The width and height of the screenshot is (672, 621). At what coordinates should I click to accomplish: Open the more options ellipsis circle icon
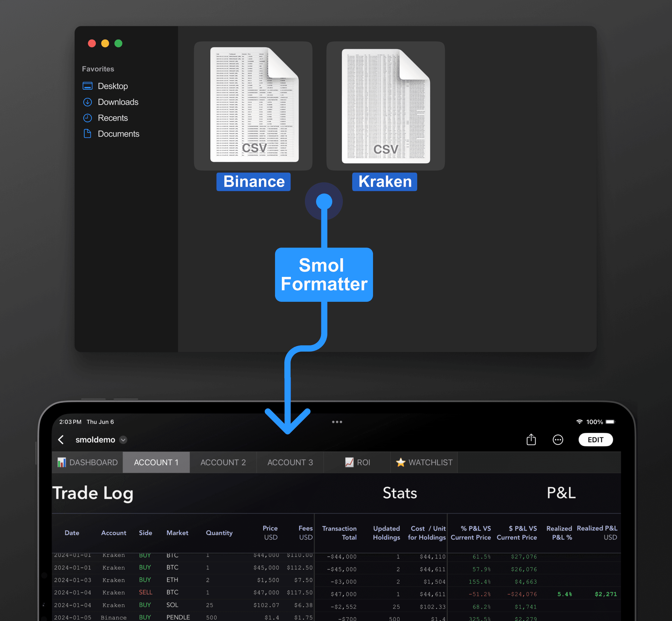point(558,440)
